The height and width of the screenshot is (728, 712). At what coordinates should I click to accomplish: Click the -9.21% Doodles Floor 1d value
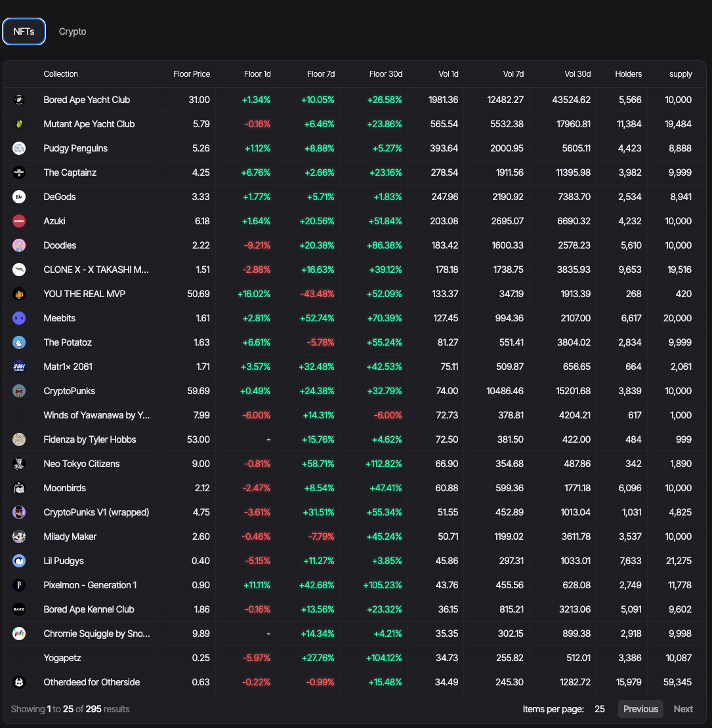pos(257,245)
